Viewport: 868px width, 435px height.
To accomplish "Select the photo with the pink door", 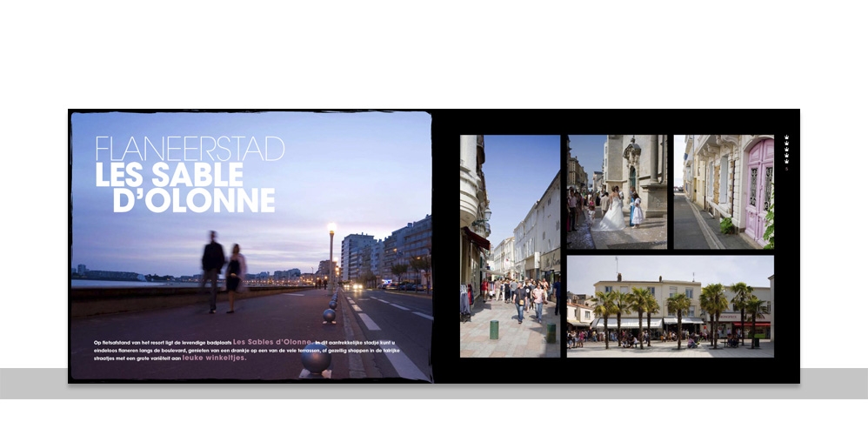I will click(723, 191).
